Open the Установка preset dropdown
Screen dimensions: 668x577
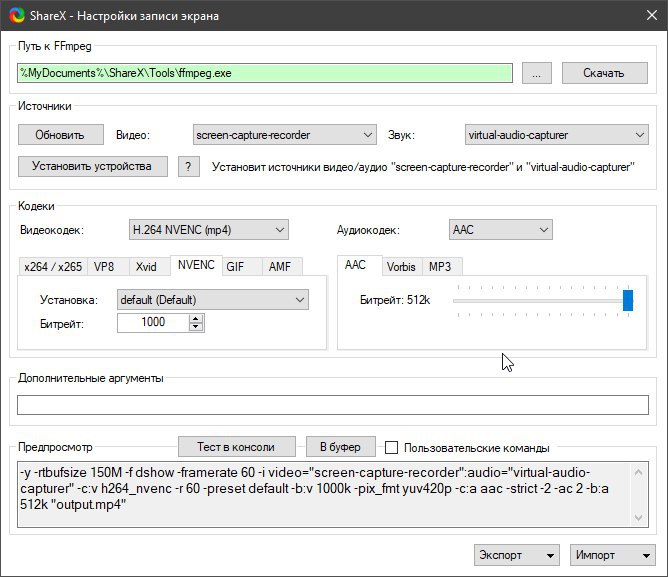pos(213,300)
